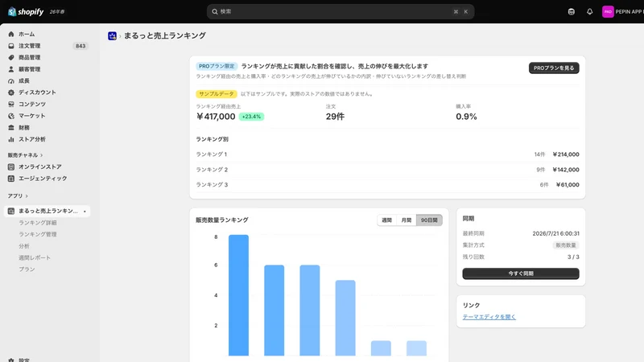
Task: Click the PROプランを見る button
Action: pos(554,68)
